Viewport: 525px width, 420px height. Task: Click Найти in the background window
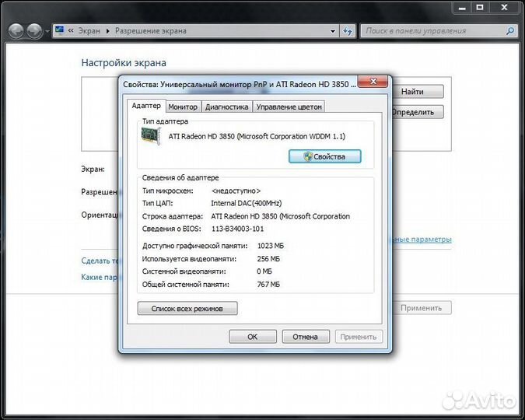pos(417,92)
